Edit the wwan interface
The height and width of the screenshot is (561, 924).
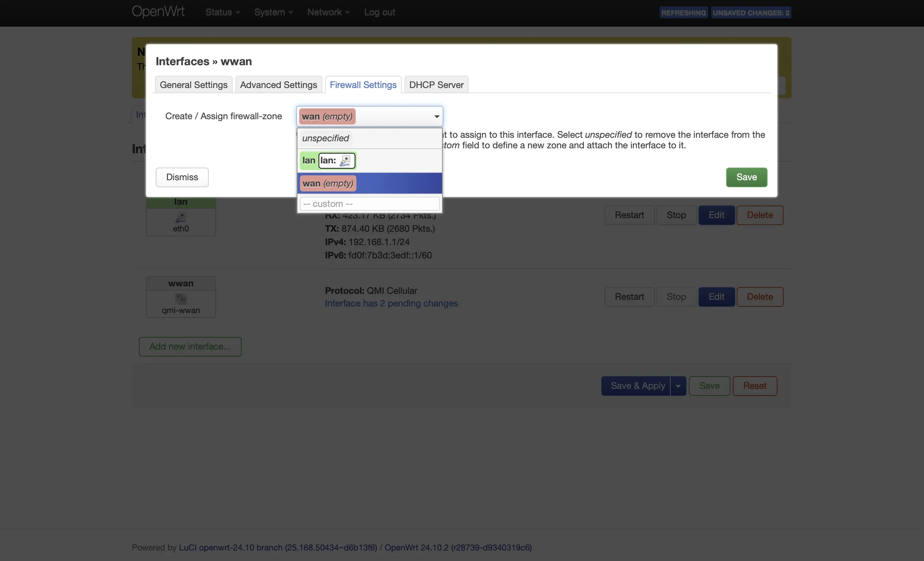(716, 297)
